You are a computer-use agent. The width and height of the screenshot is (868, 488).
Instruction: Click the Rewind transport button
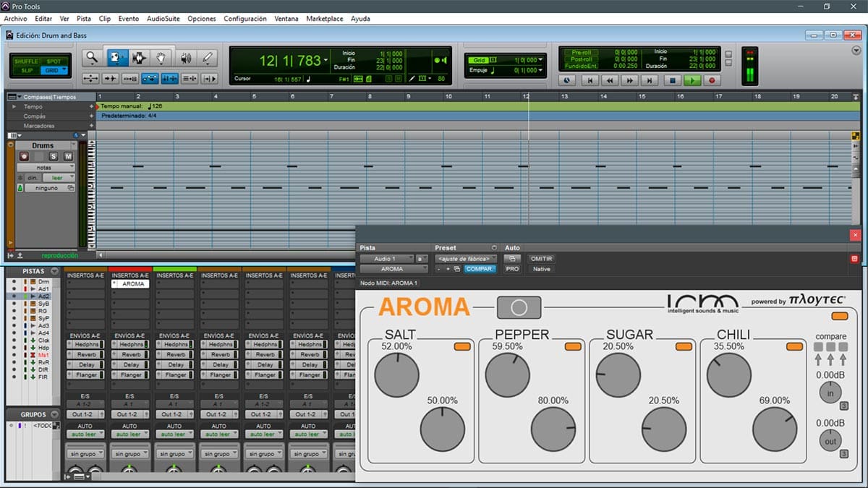(610, 81)
